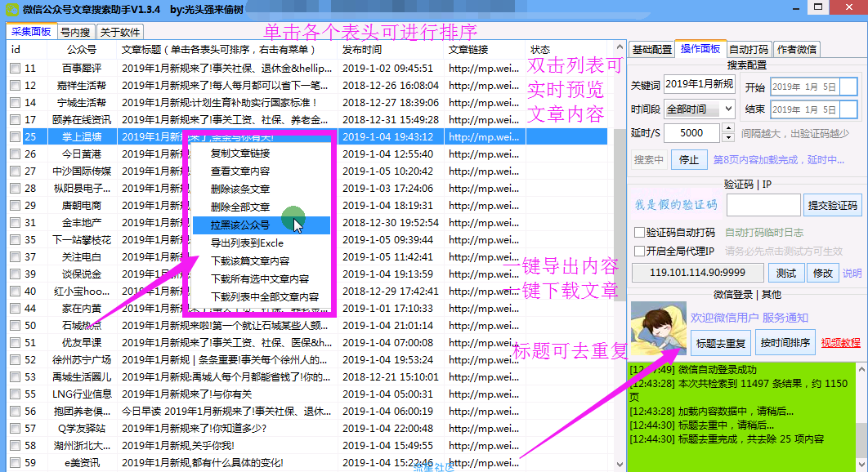868x472 pixels.
Task: Click the 修改 proxy button
Action: click(x=822, y=273)
